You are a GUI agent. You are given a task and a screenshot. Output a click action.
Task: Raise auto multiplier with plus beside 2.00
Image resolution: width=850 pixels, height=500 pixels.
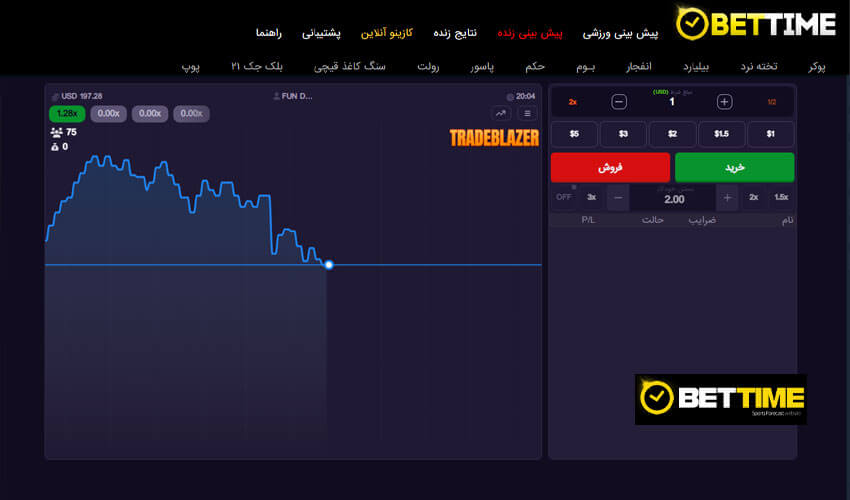coord(727,198)
